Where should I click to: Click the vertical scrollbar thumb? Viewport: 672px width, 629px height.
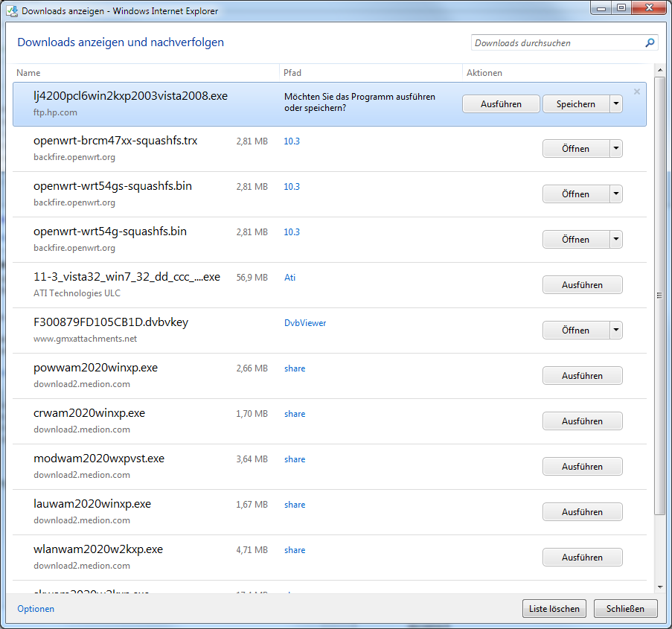(660, 296)
